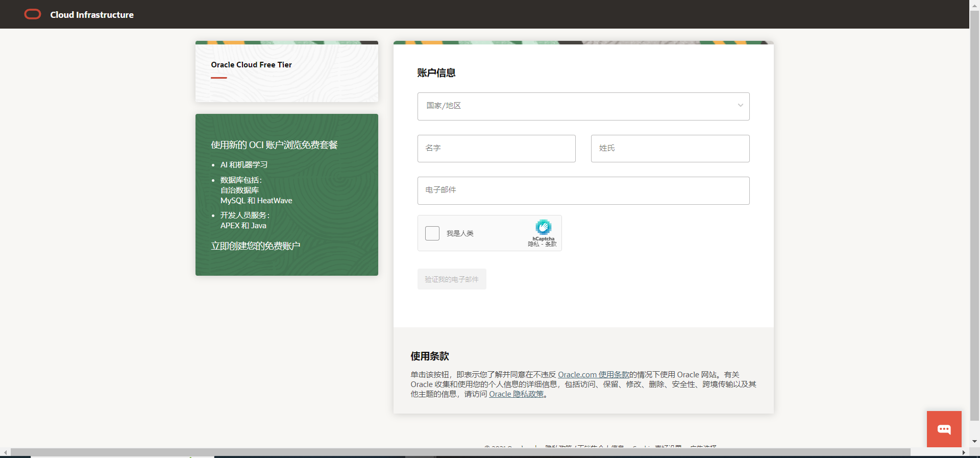Click the chevron arrow of 国家/地区 field
Screen dimensions: 980x458
click(x=740, y=106)
